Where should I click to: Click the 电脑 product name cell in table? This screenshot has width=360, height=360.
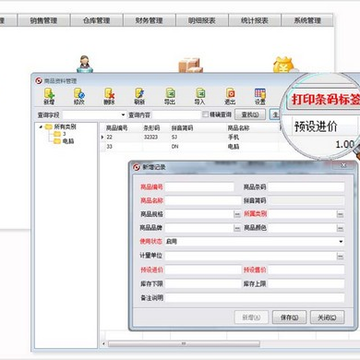[233, 146]
